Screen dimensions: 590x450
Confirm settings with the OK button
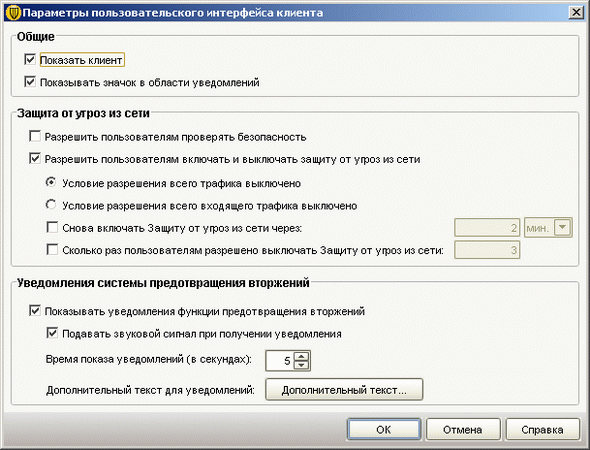click(384, 429)
